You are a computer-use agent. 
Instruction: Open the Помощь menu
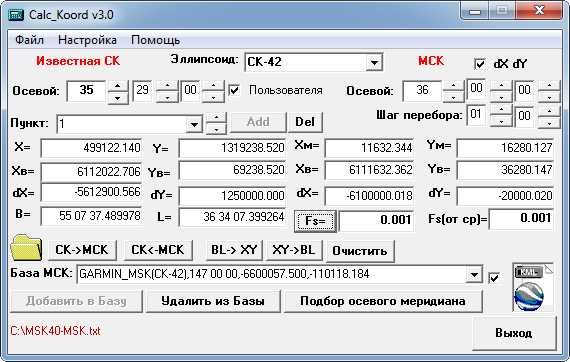pos(156,40)
